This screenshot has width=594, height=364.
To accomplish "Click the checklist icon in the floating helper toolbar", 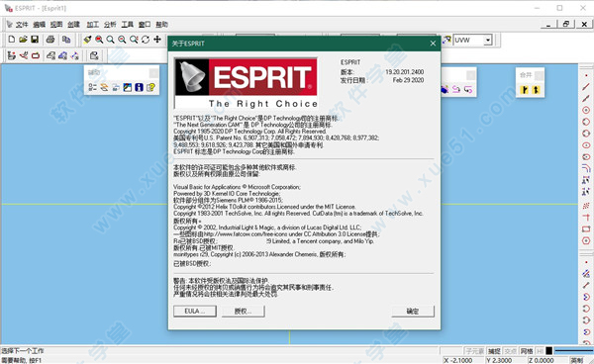I will click(92, 87).
